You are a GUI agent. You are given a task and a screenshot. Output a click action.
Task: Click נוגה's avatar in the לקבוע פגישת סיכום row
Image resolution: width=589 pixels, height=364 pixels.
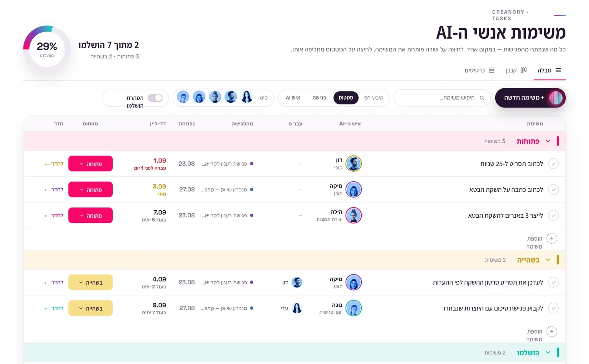pos(353,308)
